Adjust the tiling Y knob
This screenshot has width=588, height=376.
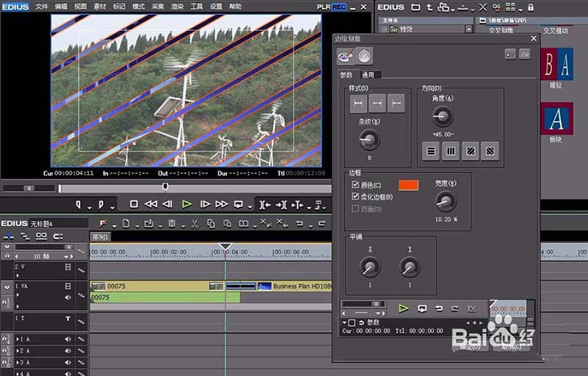tap(409, 267)
